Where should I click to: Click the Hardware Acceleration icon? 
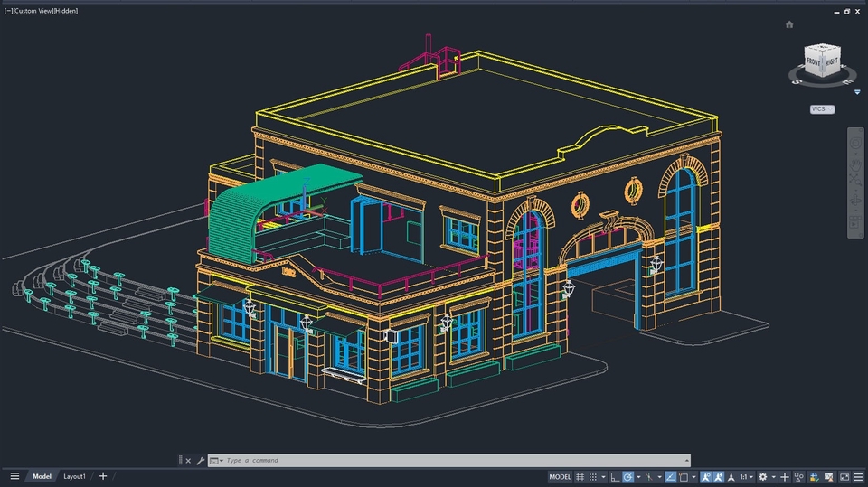tap(814, 476)
